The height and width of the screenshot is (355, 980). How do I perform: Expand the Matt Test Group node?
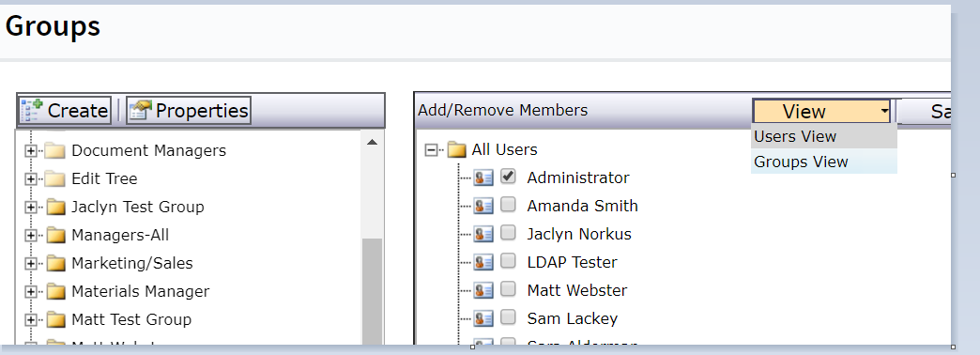[x=30, y=319]
